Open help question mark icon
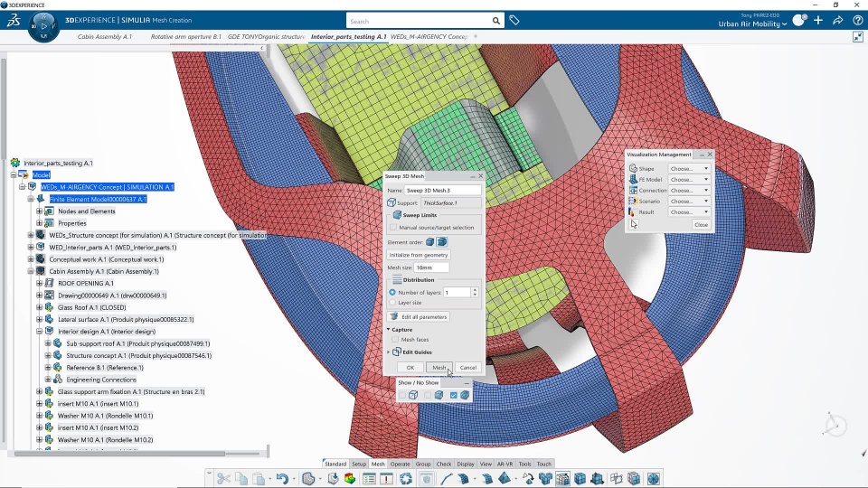The width and height of the screenshot is (868, 488). [x=857, y=21]
